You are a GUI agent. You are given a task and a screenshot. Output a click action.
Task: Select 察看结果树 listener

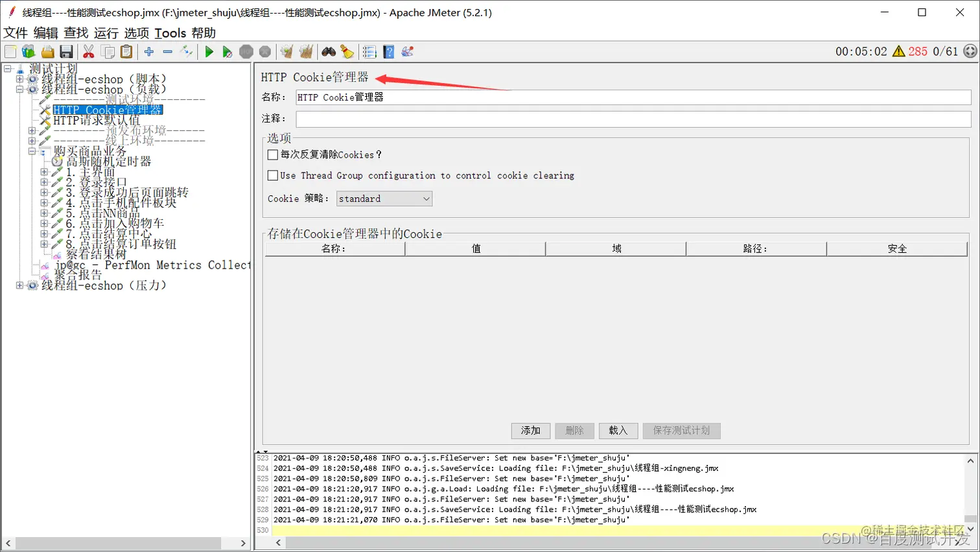click(x=96, y=254)
